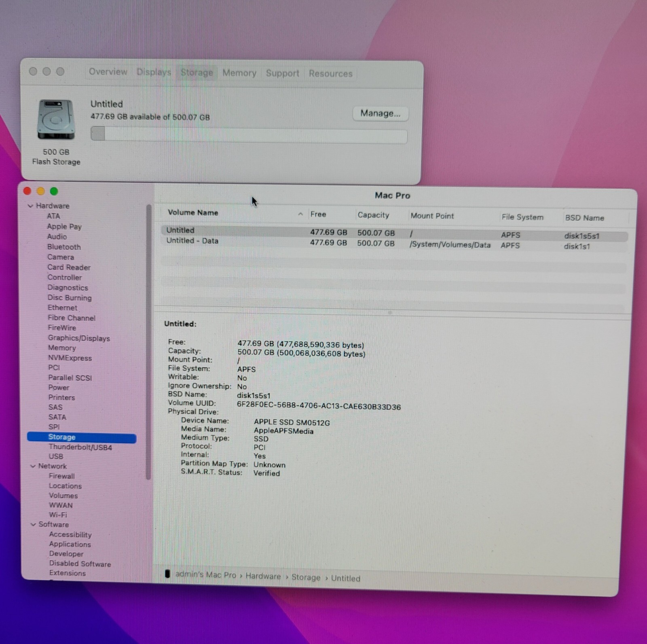Click the storage usage bar in About This Mac
The width and height of the screenshot is (647, 644).
coord(249,135)
